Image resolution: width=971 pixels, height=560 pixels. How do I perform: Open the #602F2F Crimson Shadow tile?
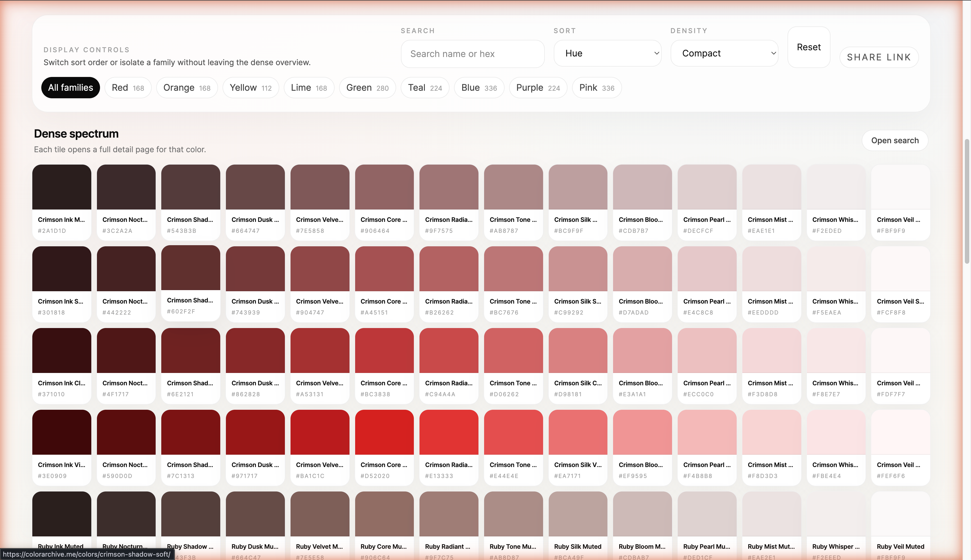(x=190, y=283)
